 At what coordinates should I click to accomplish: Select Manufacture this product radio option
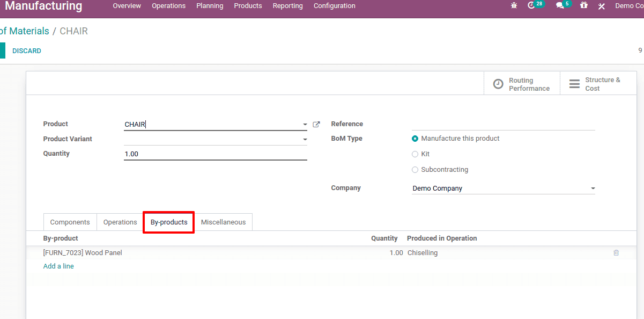coord(415,139)
